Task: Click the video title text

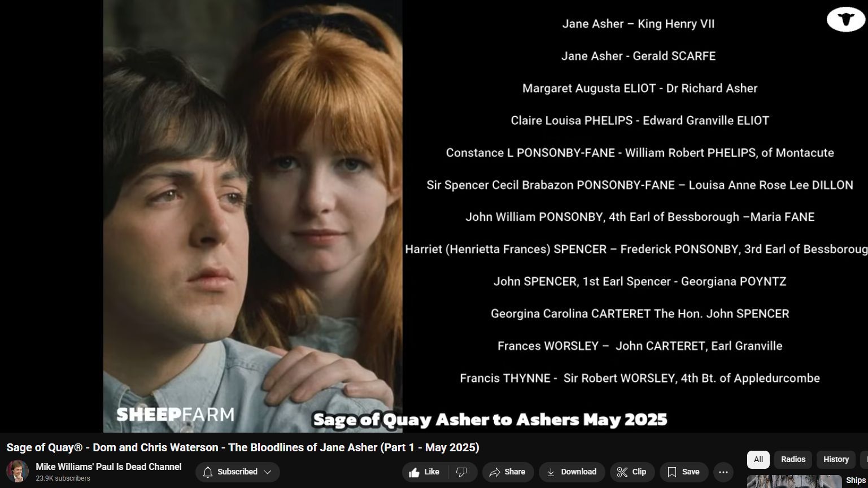Action: coord(243,448)
